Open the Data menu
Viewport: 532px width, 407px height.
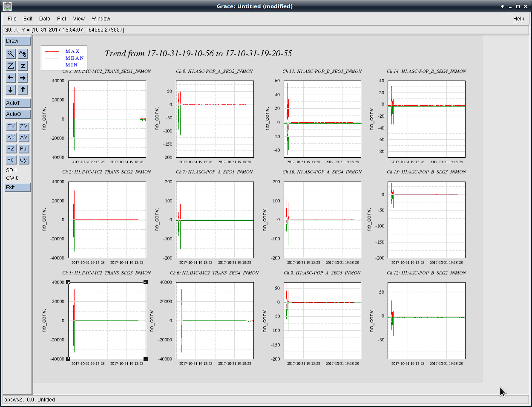45,19
